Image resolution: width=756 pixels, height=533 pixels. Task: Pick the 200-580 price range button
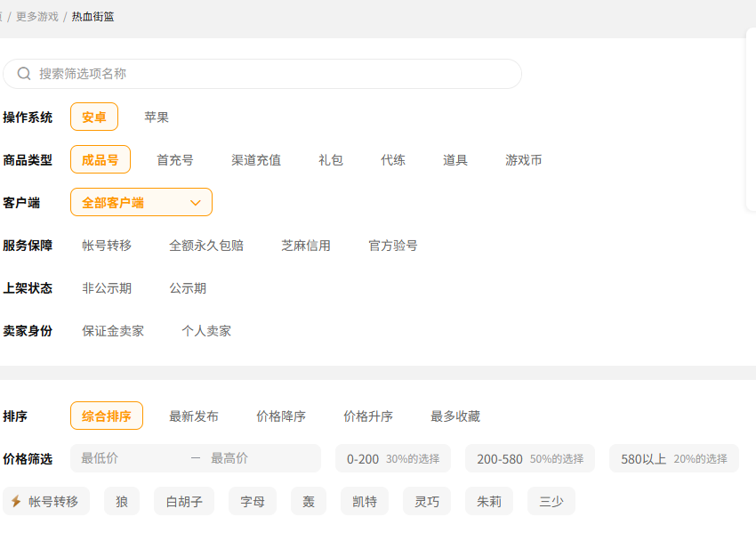tap(530, 459)
